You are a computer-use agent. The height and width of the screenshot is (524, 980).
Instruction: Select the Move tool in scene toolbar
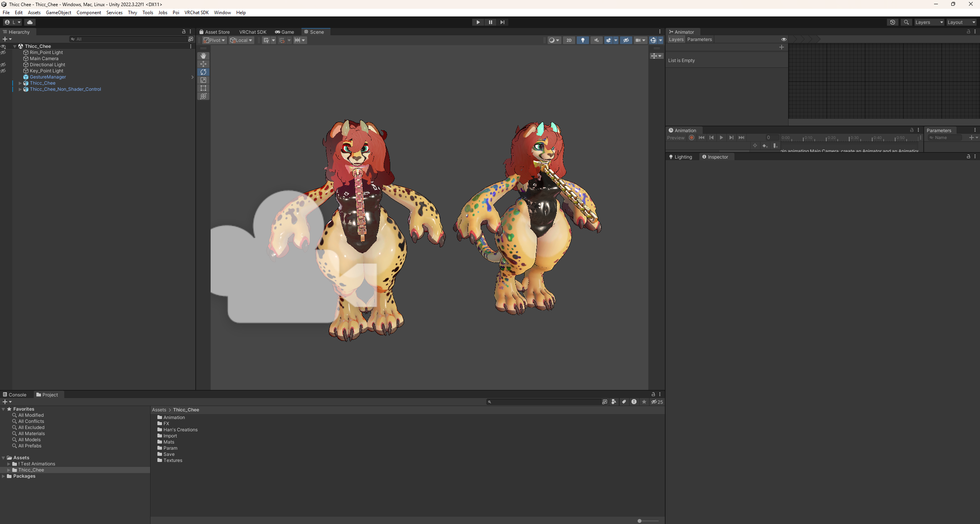203,64
